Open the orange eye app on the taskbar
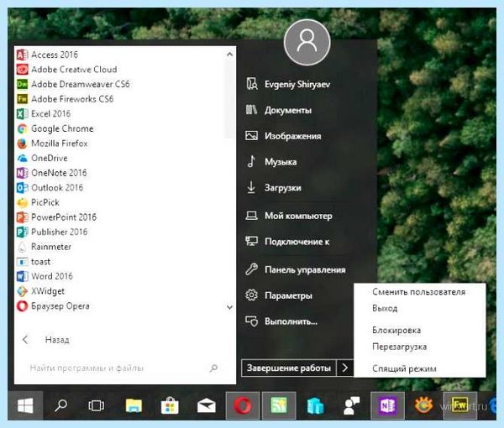 click(423, 405)
